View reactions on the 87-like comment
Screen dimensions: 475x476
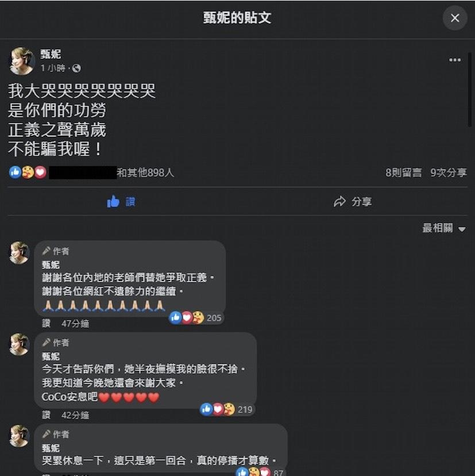pyautogui.click(x=260, y=472)
